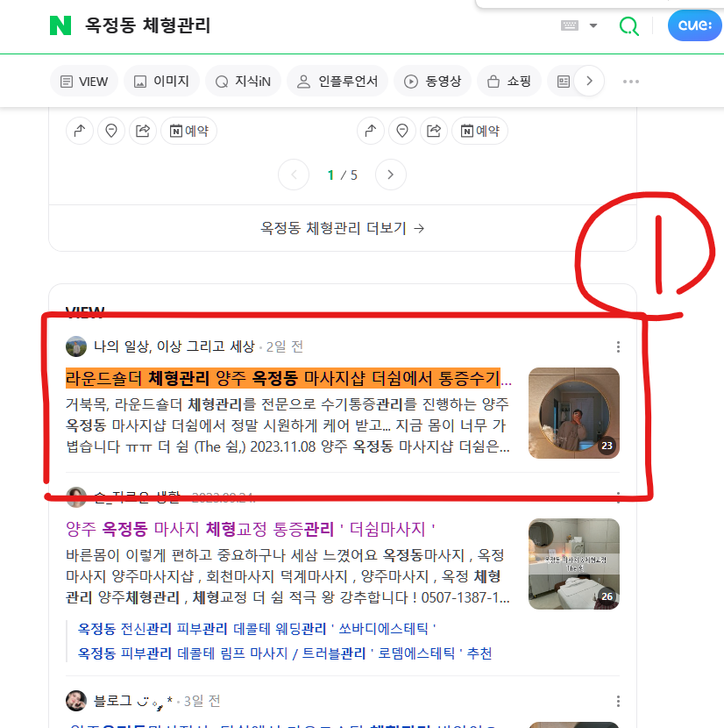This screenshot has width=724, height=728.
Task: Switch to the 동영상 tab
Action: coord(432,82)
